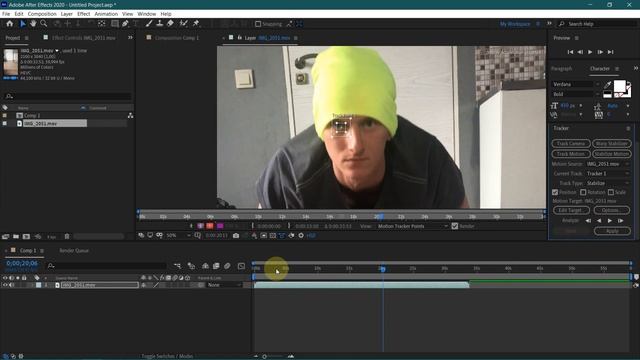Toggle the Position checkbox in Tracker
Image resolution: width=640 pixels, height=360 pixels.
coord(555,192)
